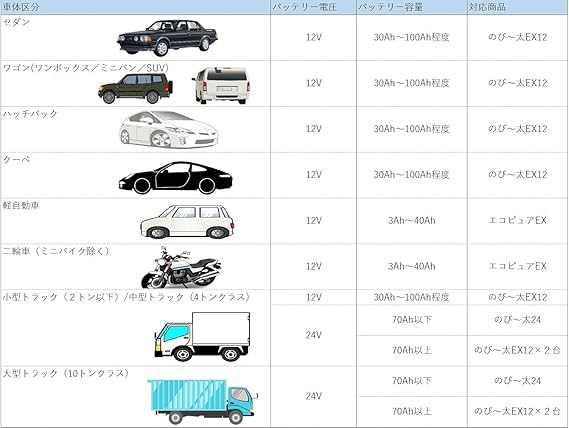Click the black coupe silhouette image
Screen dimensions: 569x428
175,178
